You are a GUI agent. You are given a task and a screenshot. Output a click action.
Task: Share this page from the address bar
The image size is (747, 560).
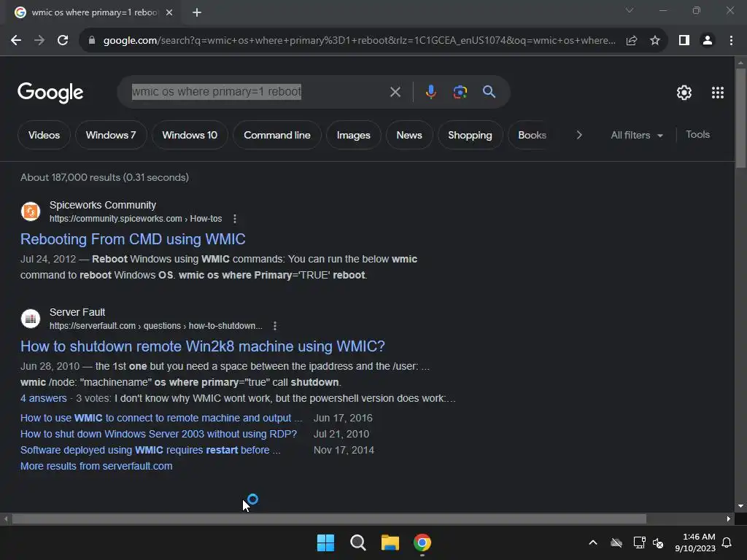pyautogui.click(x=632, y=41)
